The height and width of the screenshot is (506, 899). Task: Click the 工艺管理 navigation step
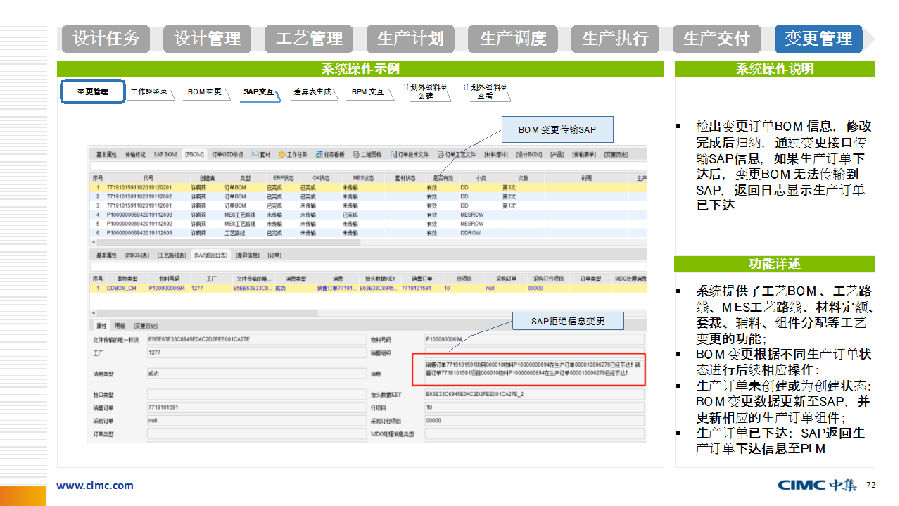[310, 39]
